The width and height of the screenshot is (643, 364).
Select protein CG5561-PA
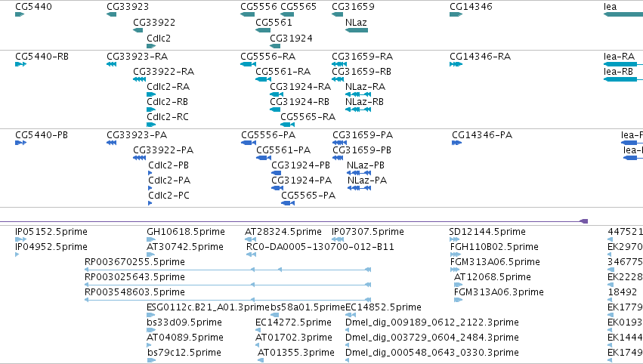[283, 150]
